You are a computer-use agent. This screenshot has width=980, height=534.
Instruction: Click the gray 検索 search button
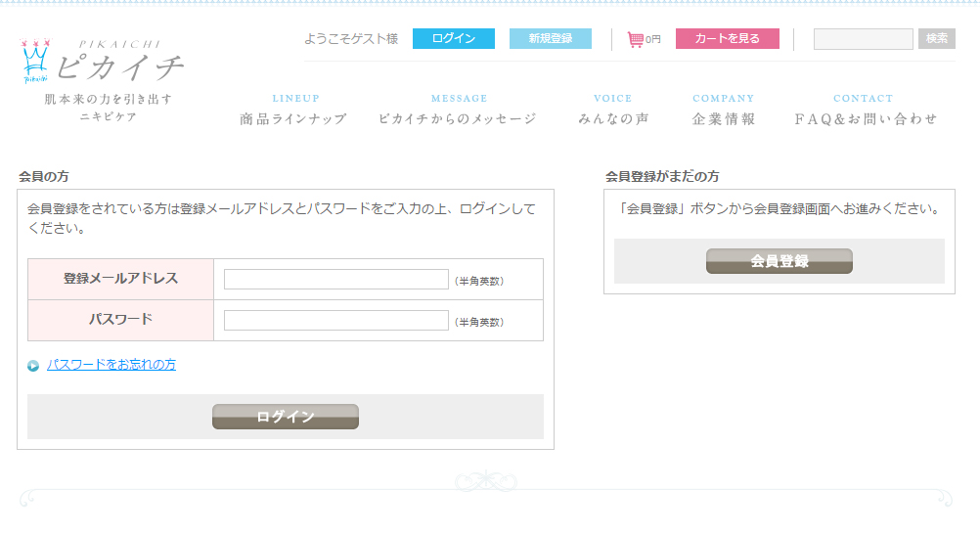pos(937,39)
